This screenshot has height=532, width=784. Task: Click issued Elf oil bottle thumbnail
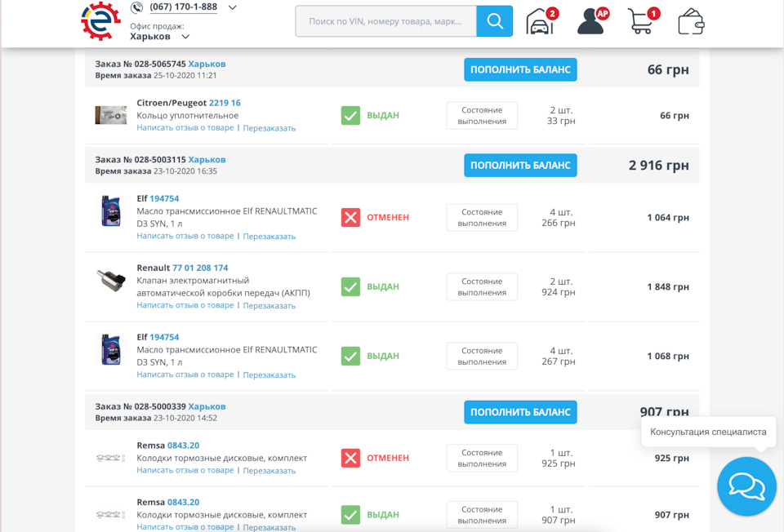[x=111, y=350]
